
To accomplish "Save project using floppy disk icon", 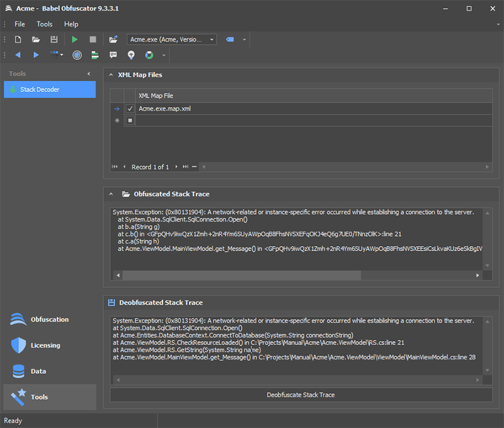I will 54,40.
